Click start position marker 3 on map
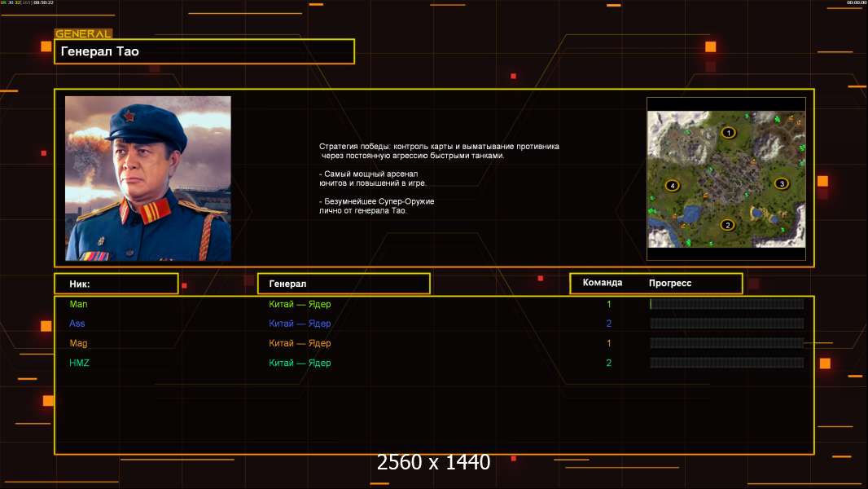868x489 pixels. (x=782, y=183)
